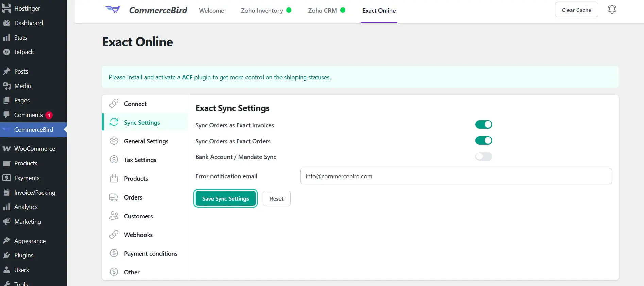Turn off Sync Orders as Exact Orders

click(x=484, y=141)
